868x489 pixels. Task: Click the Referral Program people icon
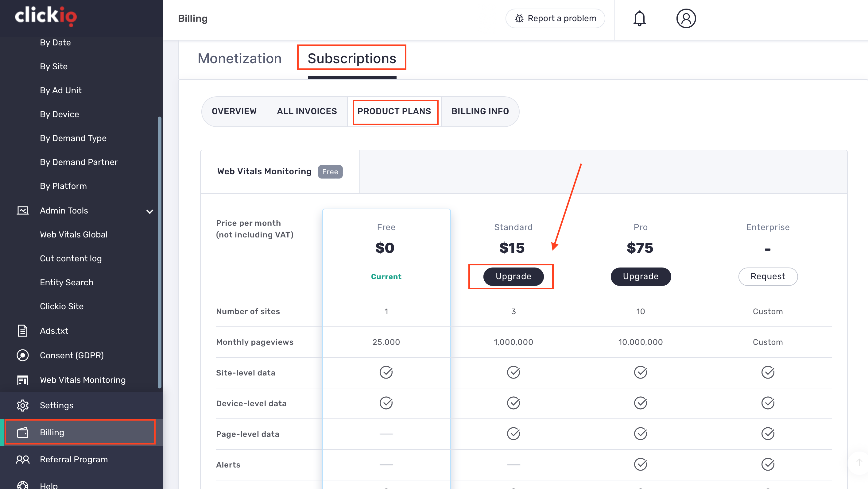[x=23, y=459]
